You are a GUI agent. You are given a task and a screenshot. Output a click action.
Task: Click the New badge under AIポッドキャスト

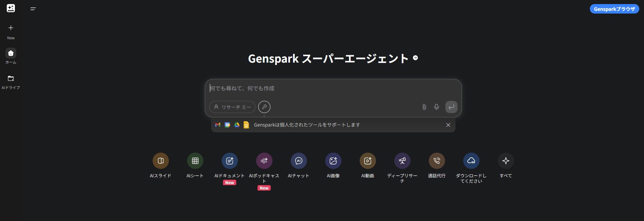[264, 188]
